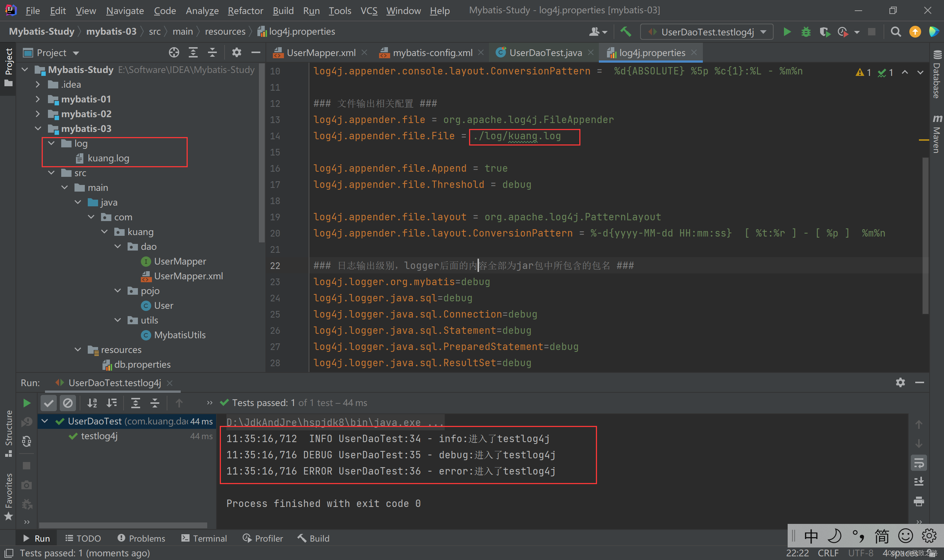The image size is (944, 560).
Task: Click the IME 中 Chinese mode indicator
Action: point(811,536)
